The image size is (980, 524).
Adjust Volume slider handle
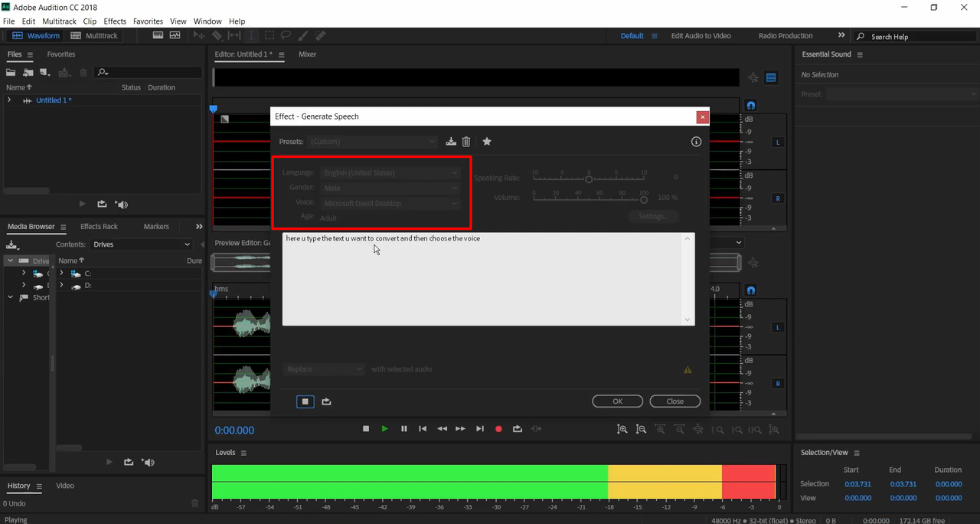pyautogui.click(x=644, y=199)
